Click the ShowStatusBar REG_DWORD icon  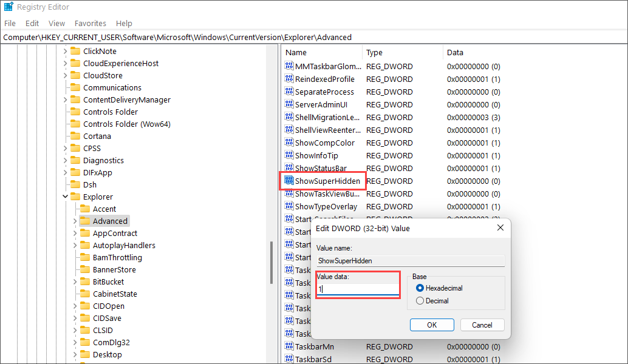tap(290, 168)
